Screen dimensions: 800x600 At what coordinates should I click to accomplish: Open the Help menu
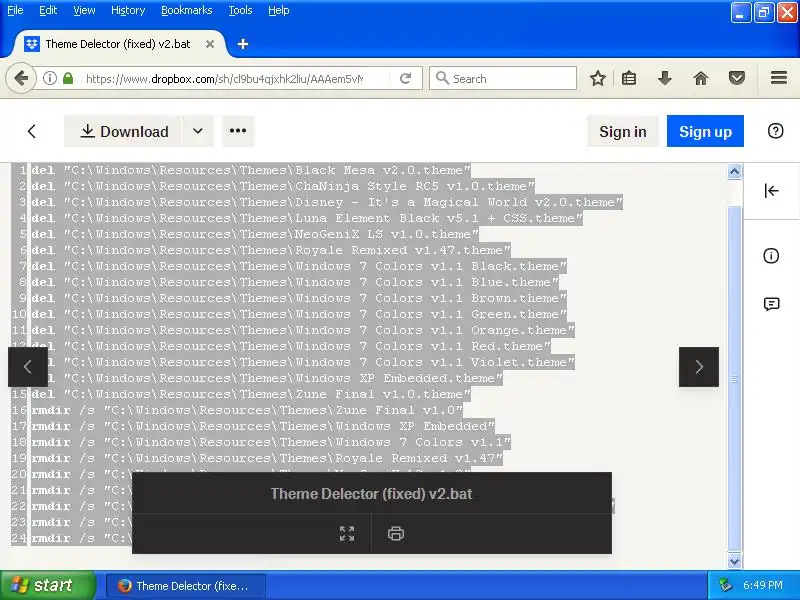(279, 10)
